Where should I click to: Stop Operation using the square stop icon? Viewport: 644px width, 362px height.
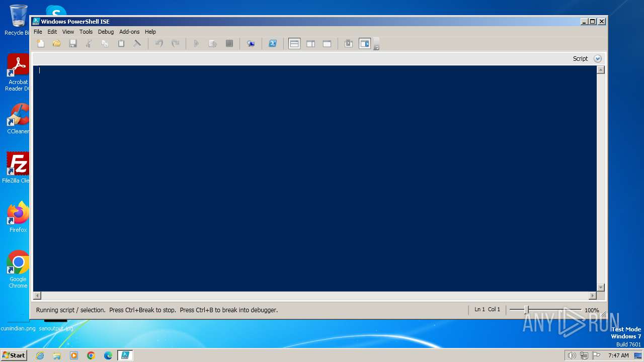point(229,44)
